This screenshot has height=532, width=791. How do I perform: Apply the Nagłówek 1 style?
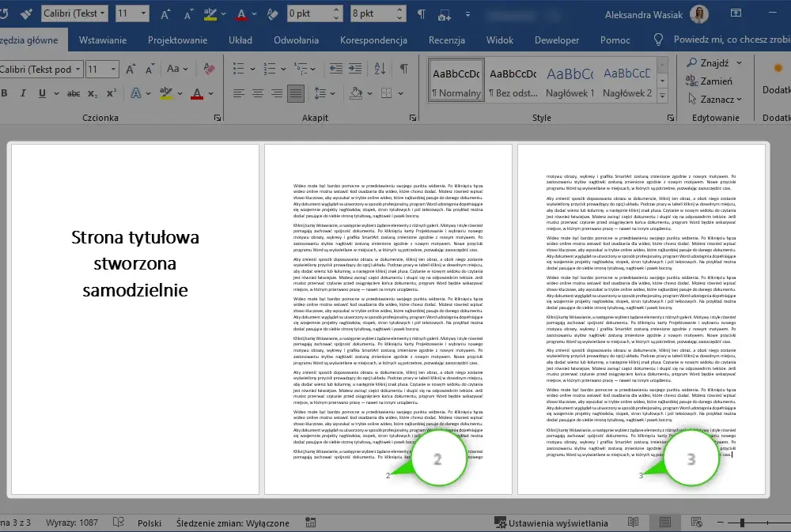(570, 81)
